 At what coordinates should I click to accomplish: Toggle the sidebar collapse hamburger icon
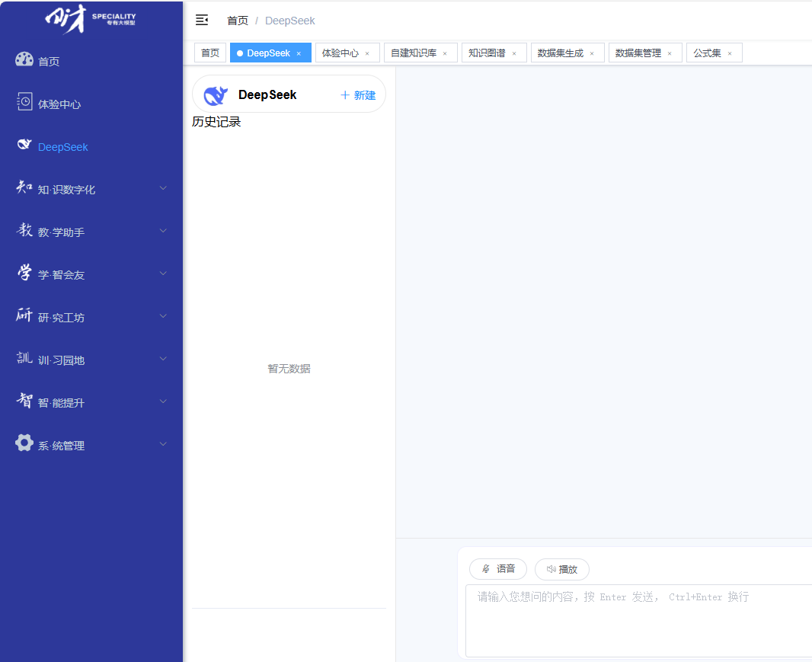click(202, 21)
